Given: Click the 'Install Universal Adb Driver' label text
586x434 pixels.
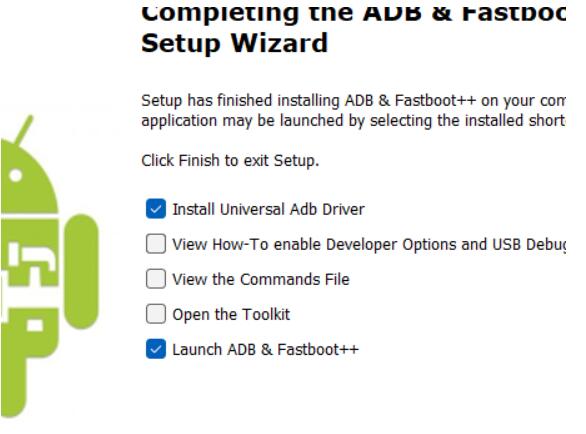Looking at the screenshot, I should 268,209.
